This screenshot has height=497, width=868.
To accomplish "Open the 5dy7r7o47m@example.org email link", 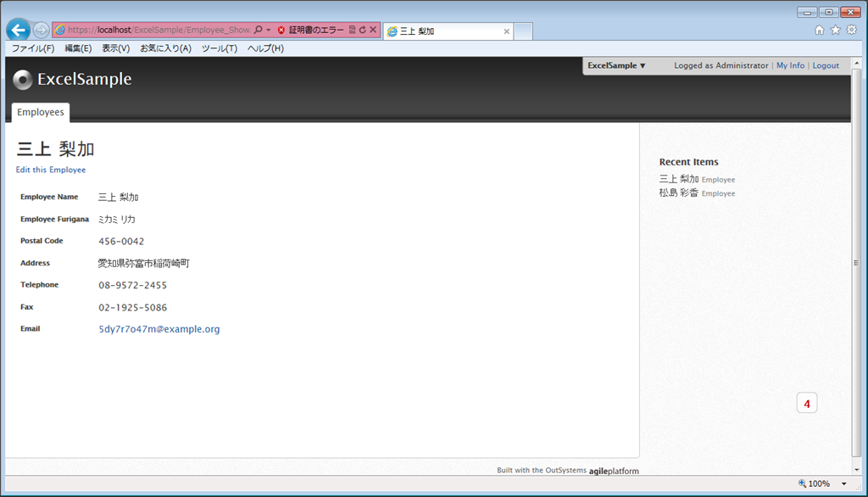I will [x=159, y=329].
